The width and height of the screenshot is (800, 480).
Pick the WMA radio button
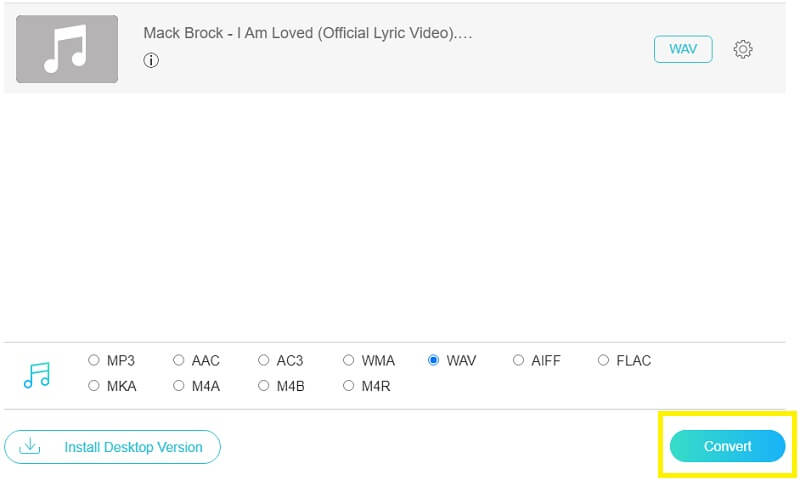coord(349,360)
